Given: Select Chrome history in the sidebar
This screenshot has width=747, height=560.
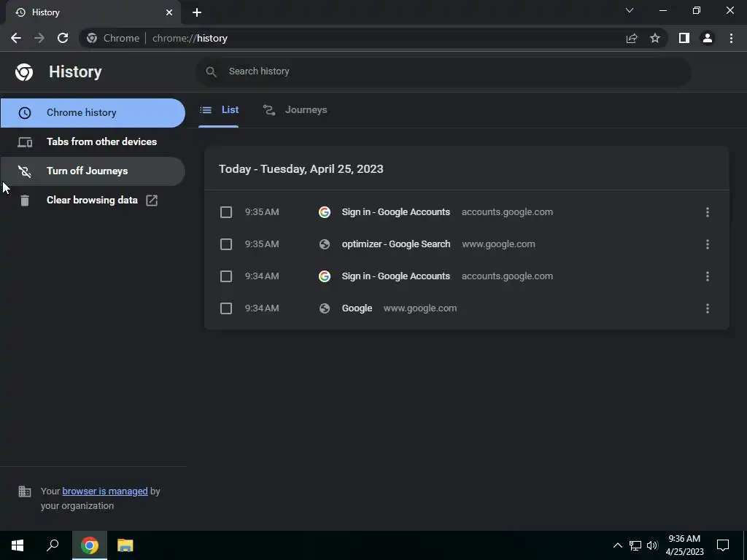Looking at the screenshot, I should (x=93, y=113).
